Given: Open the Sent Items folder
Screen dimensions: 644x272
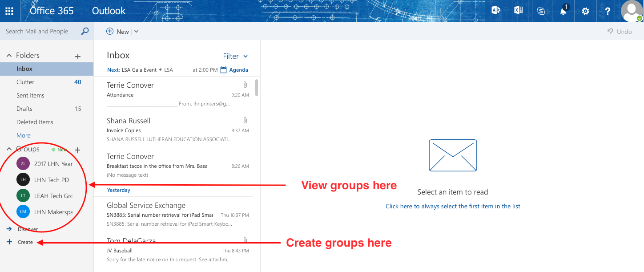Looking at the screenshot, I should coord(47,95).
